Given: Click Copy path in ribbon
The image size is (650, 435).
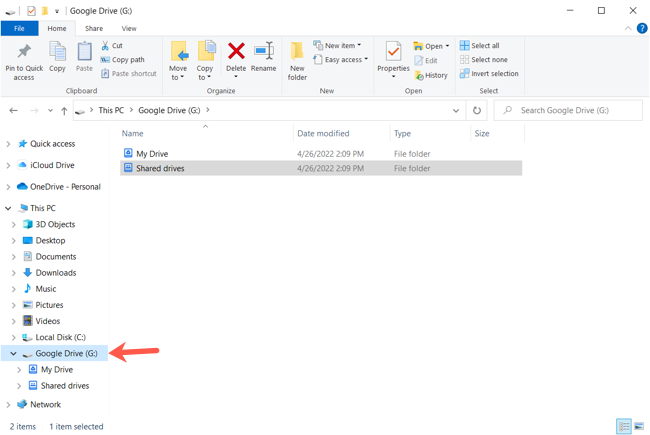Looking at the screenshot, I should pos(123,60).
